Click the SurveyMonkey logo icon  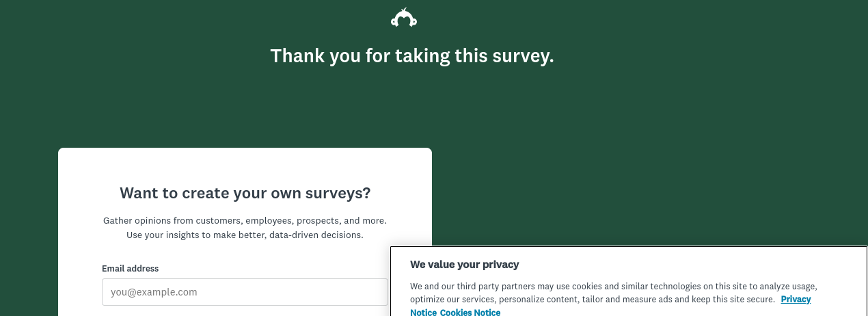404,18
